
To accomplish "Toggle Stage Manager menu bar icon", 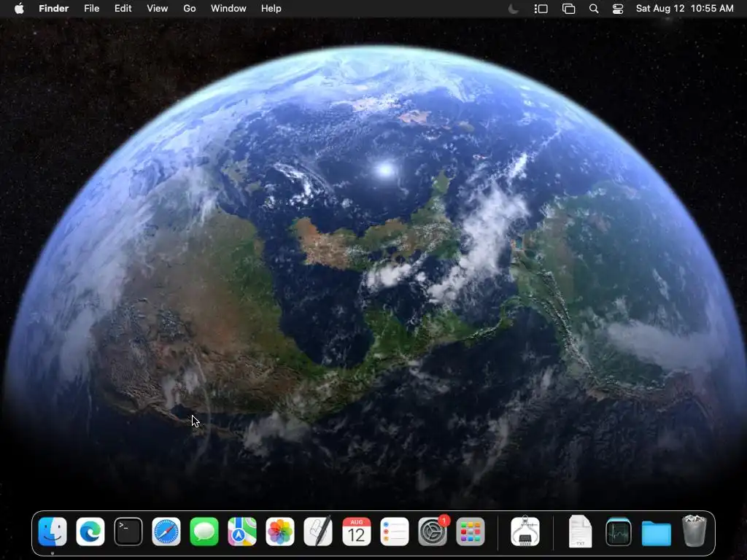I will tap(541, 9).
